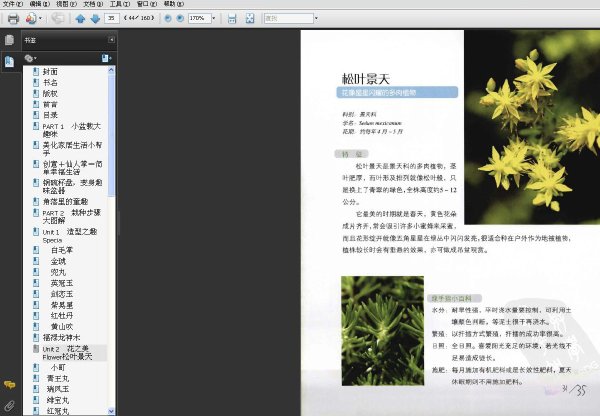The height and width of the screenshot is (416, 600).
Task: Open the Comments panel icon
Action: [9, 384]
